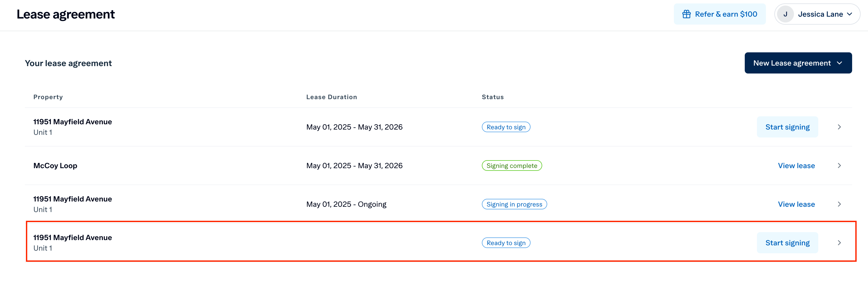868x294 pixels.
Task: Click the right chevron on the McCoy Loop row
Action: coord(839,166)
